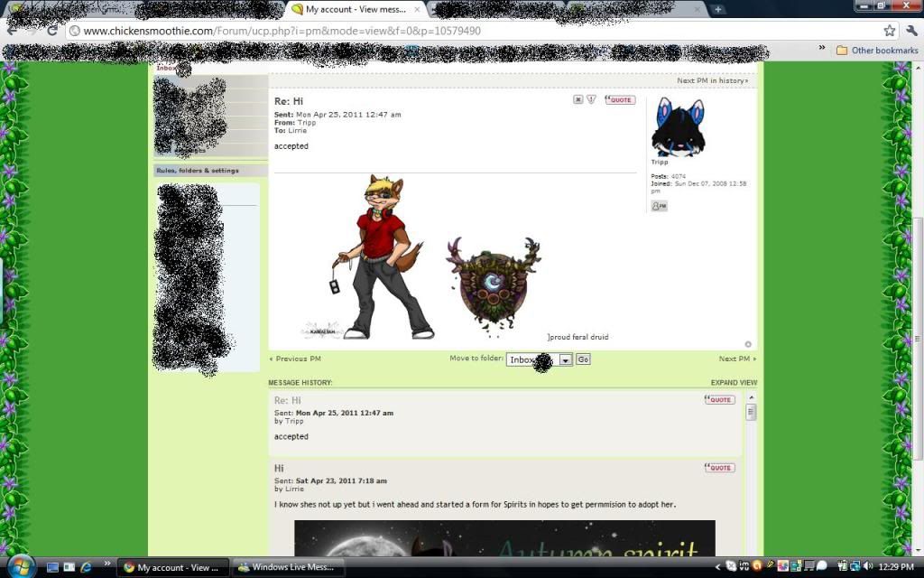Report this message with the exclamation icon
Image resolution: width=924 pixels, height=578 pixels.
pyautogui.click(x=591, y=99)
